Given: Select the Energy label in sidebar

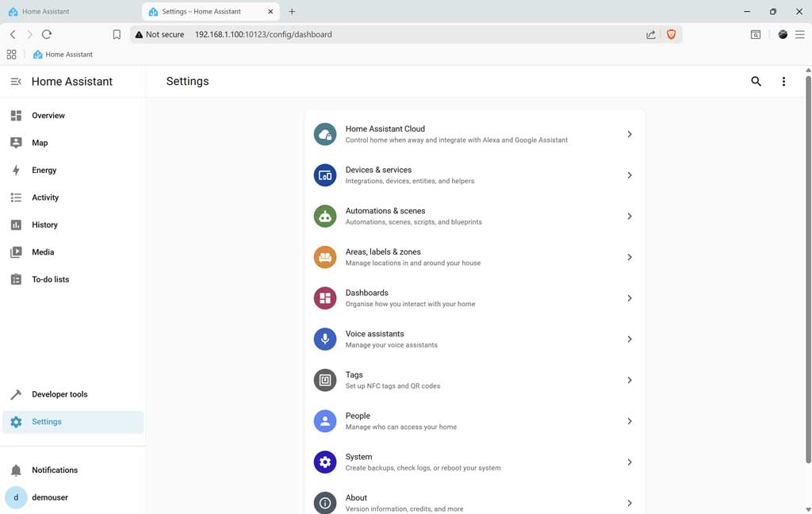Looking at the screenshot, I should 44,170.
